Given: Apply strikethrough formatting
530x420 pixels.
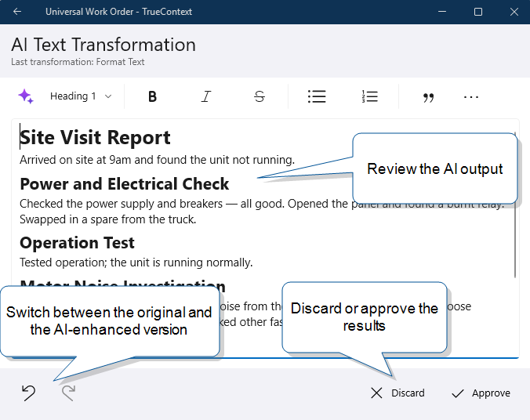Looking at the screenshot, I should click(260, 96).
